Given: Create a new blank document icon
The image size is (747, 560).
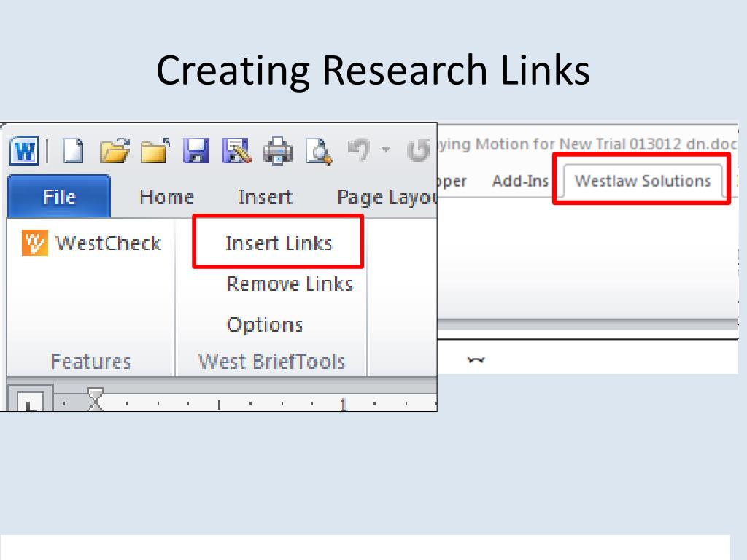Looking at the screenshot, I should [x=74, y=151].
